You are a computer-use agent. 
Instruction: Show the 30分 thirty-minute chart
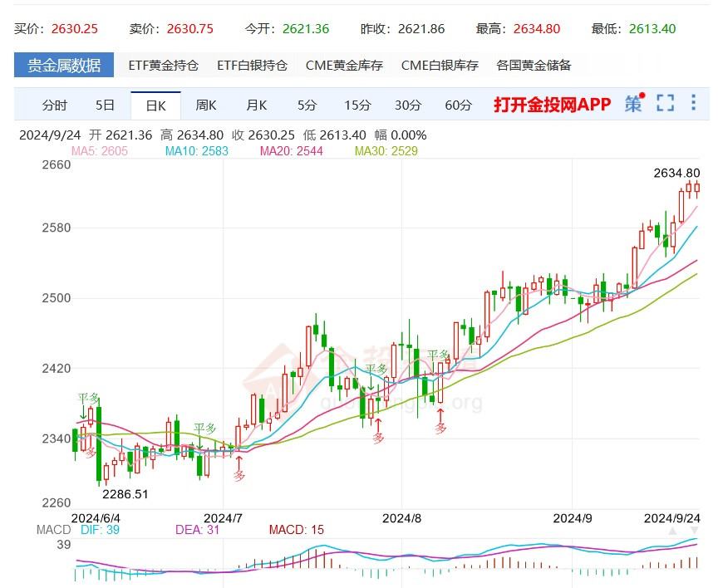(x=408, y=105)
